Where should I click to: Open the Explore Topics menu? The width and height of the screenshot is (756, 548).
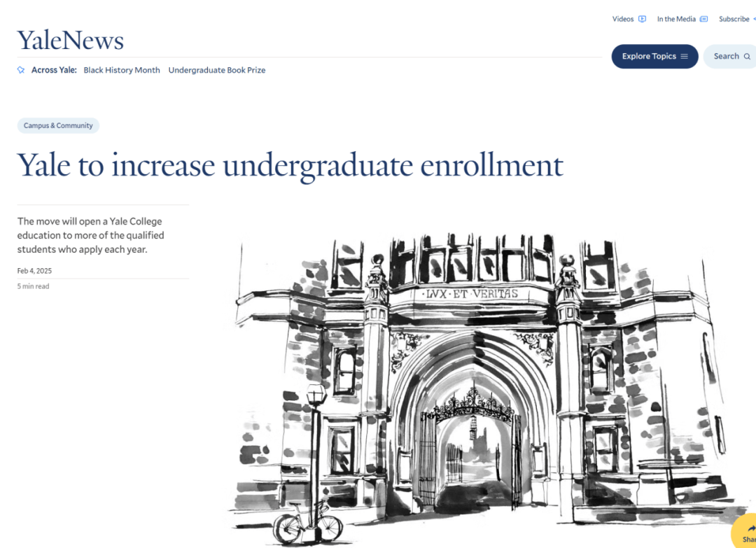[654, 57]
